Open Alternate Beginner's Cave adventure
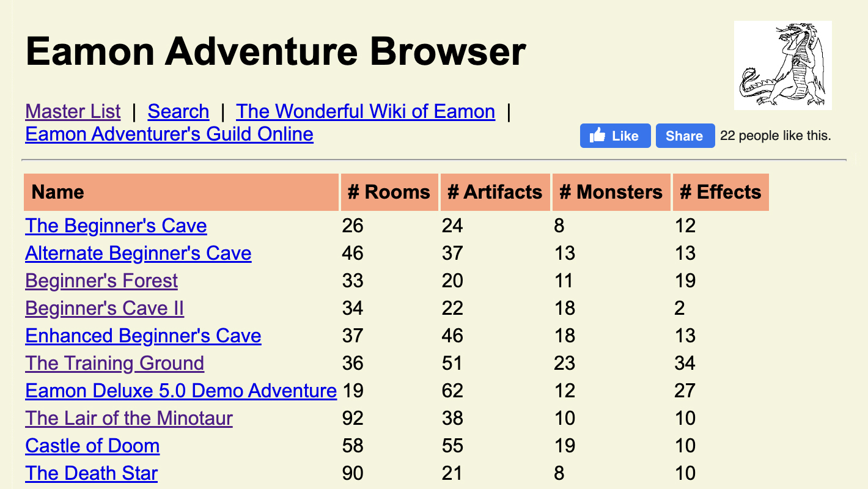The height and width of the screenshot is (489, 868). [138, 253]
